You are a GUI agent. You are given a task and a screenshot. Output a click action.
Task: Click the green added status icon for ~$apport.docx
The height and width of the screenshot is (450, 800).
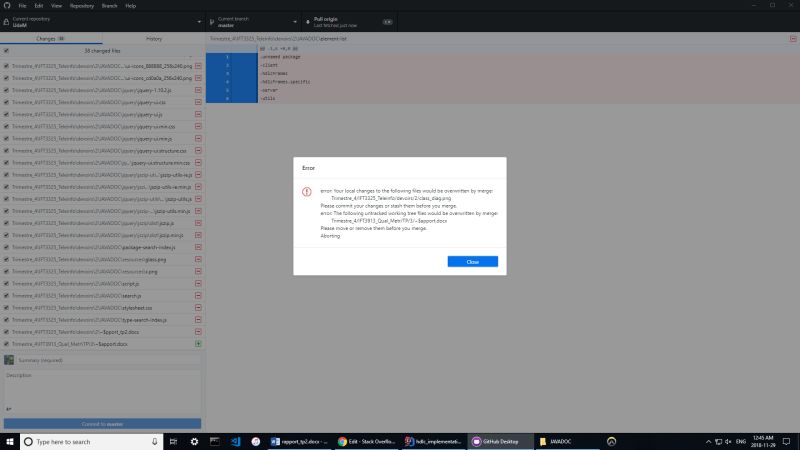[198, 344]
